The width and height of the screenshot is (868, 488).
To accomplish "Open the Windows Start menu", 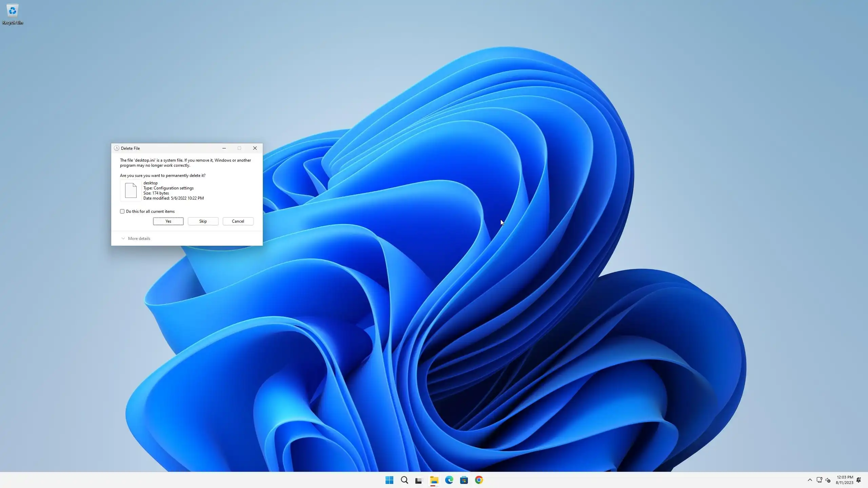I will click(389, 480).
